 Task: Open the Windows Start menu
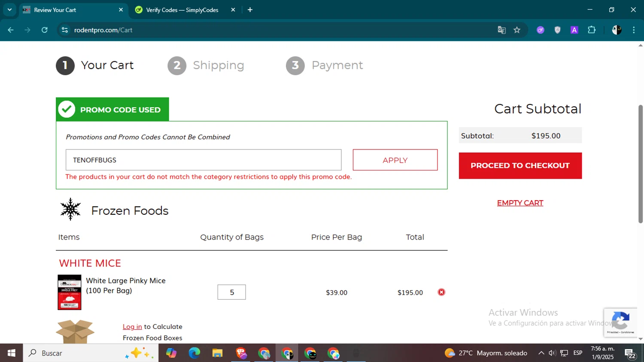(12, 353)
